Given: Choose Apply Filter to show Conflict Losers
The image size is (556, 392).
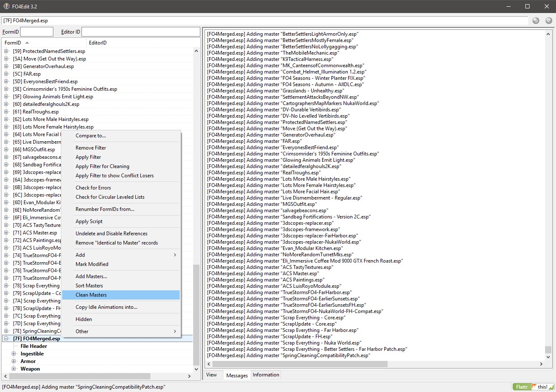Looking at the screenshot, I should tap(121, 176).
